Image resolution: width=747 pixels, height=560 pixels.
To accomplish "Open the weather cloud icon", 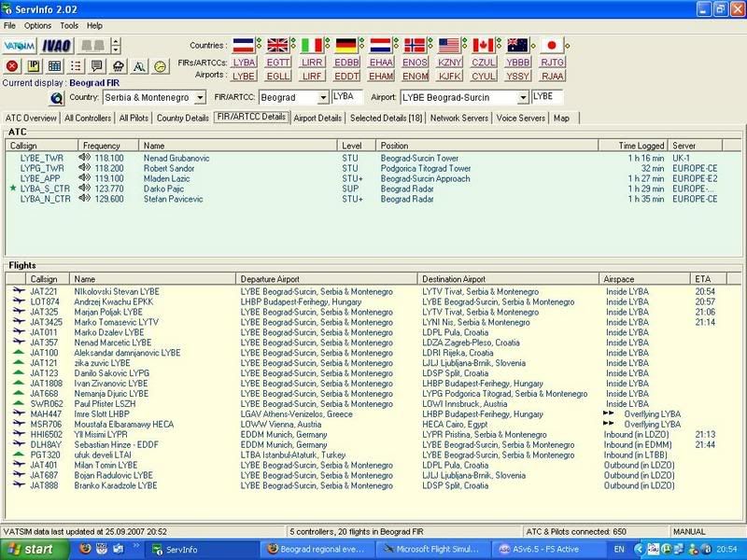I will click(x=119, y=66).
